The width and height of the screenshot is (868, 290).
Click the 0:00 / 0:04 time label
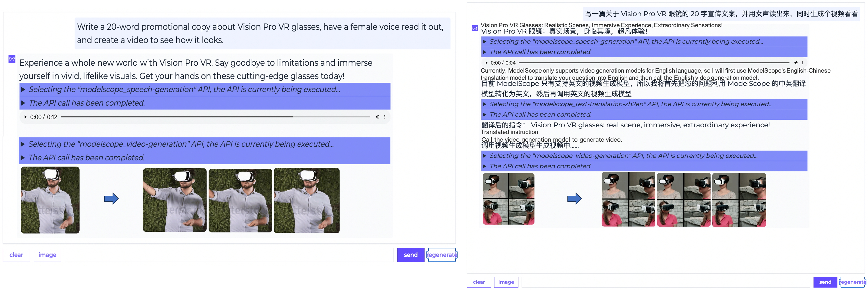pyautogui.click(x=503, y=63)
